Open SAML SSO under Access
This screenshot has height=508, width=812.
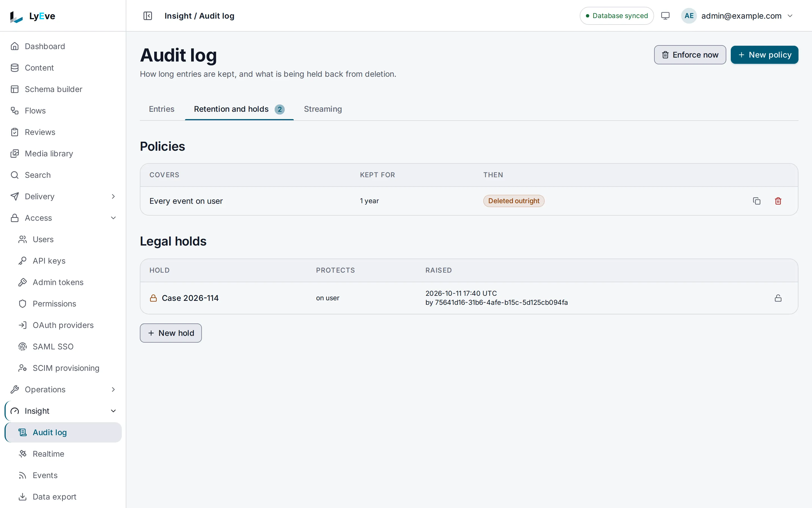pos(63,347)
